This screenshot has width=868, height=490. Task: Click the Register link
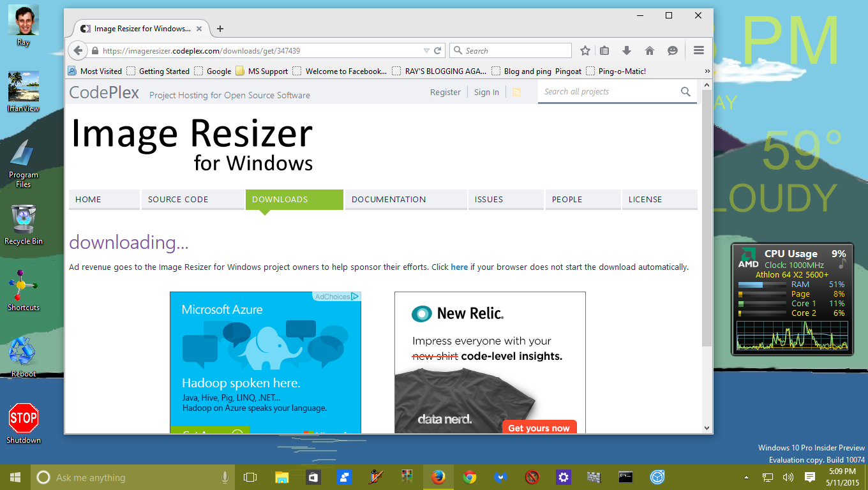click(445, 91)
